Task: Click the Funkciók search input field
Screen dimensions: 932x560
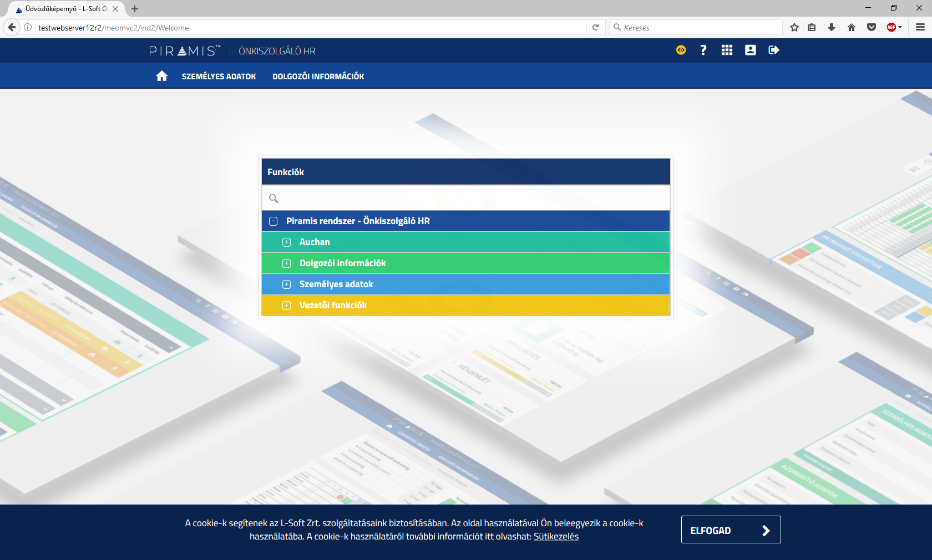Action: click(x=472, y=198)
